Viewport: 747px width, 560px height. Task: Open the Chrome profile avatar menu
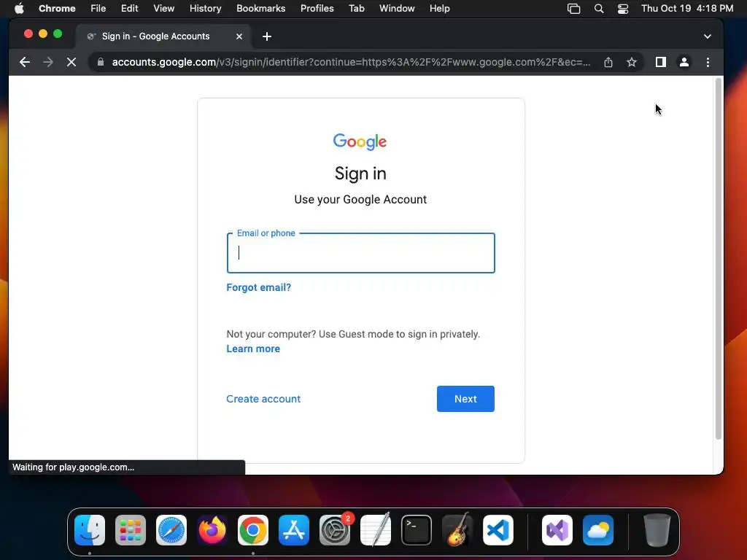[x=684, y=62]
